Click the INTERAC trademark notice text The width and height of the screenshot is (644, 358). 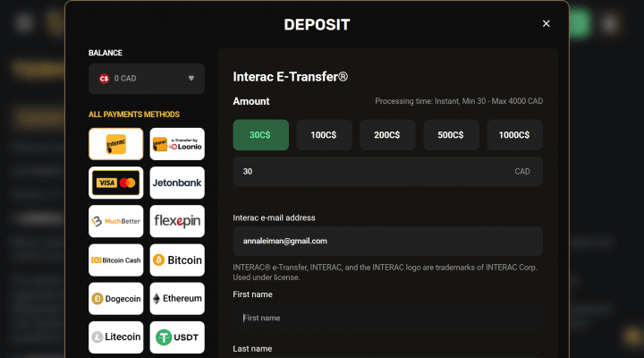[x=385, y=272]
